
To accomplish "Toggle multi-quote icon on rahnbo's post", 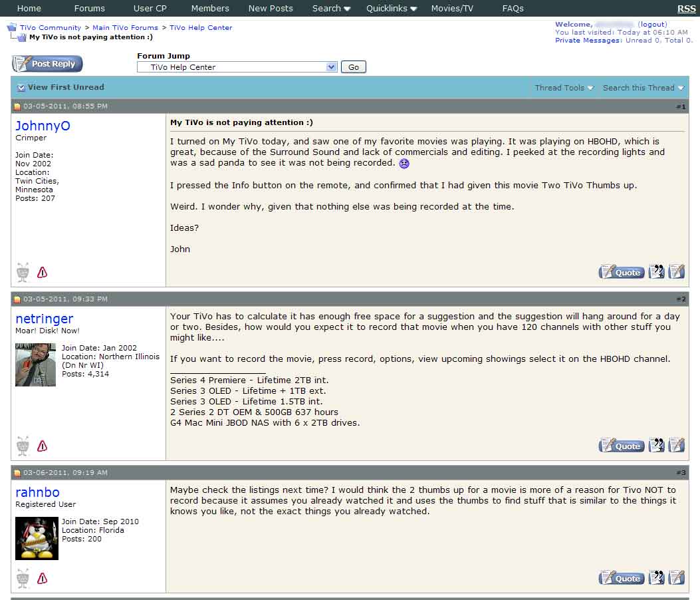I will [x=656, y=577].
